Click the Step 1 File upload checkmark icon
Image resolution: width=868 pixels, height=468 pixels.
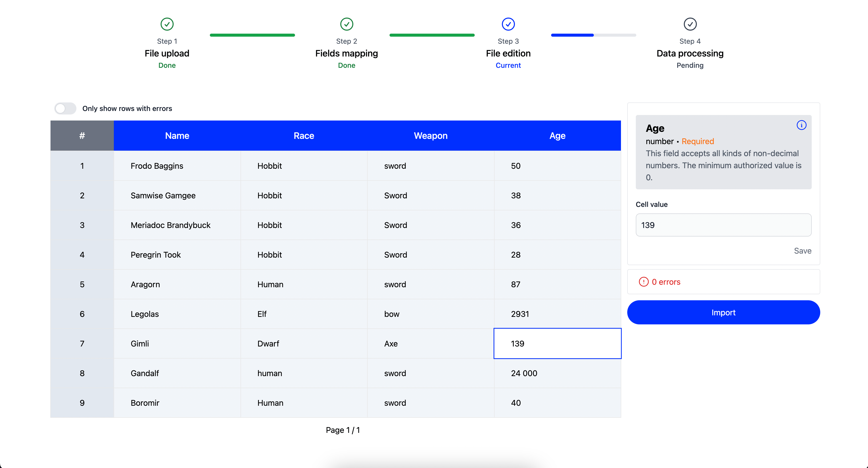coord(167,24)
